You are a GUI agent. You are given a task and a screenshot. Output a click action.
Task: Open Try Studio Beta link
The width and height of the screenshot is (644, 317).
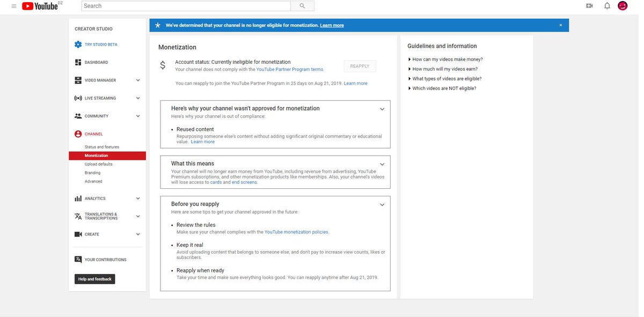(101, 45)
